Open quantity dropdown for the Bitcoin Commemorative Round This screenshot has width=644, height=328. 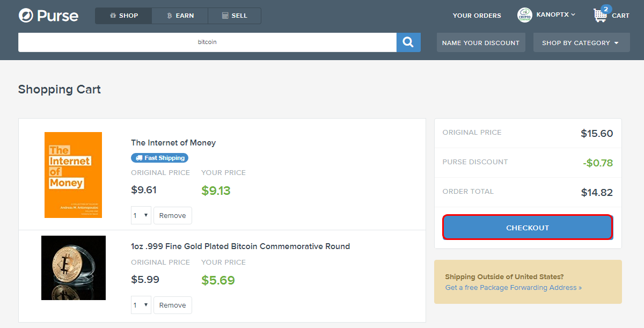click(141, 305)
